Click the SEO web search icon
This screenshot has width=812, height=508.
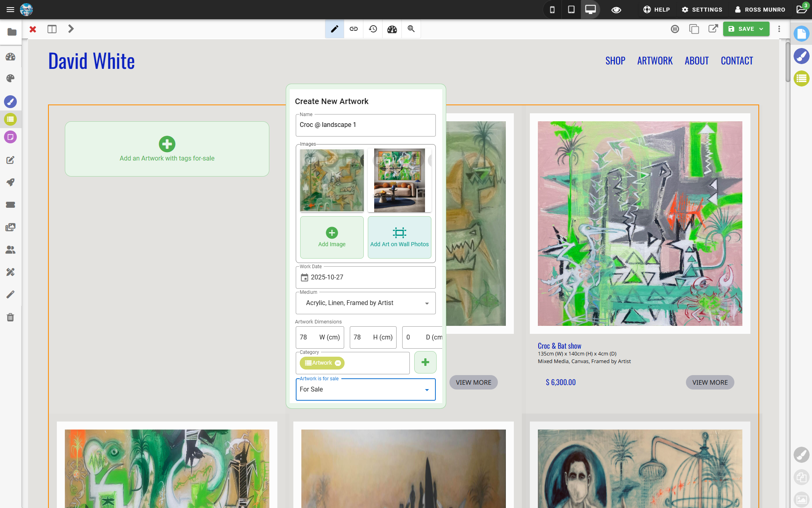coord(411,29)
